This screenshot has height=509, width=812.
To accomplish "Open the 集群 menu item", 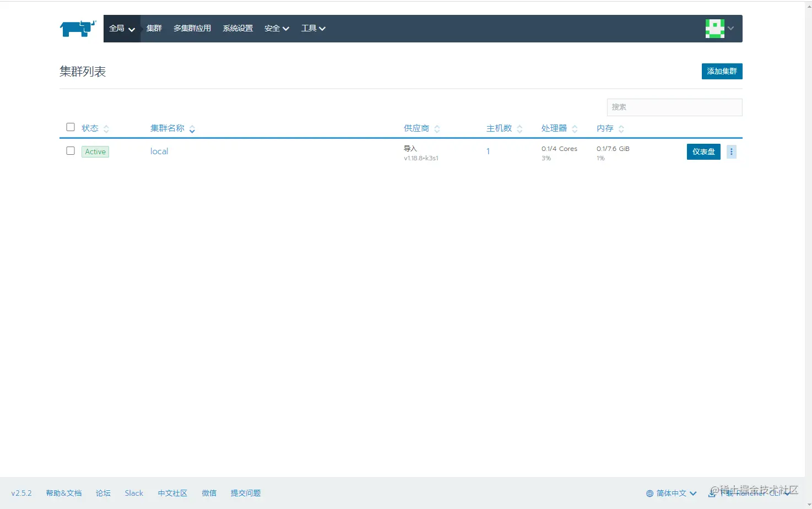I will pyautogui.click(x=154, y=28).
